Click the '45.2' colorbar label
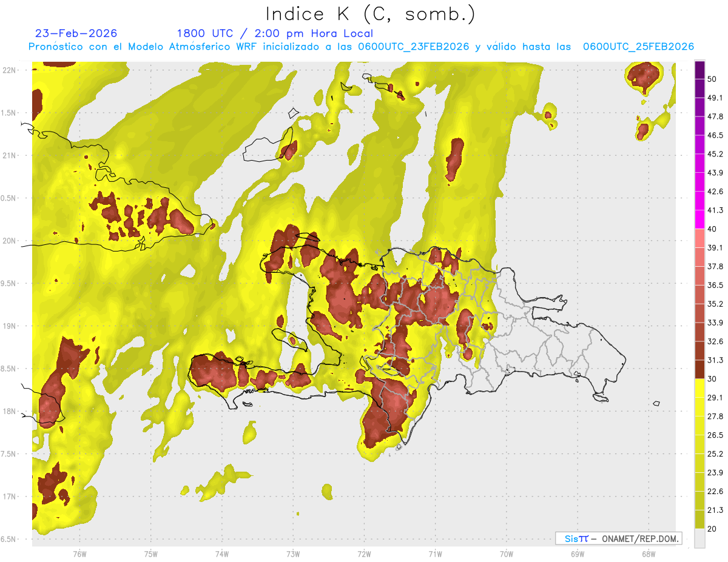Screen dimensions: 728x562 715,154
